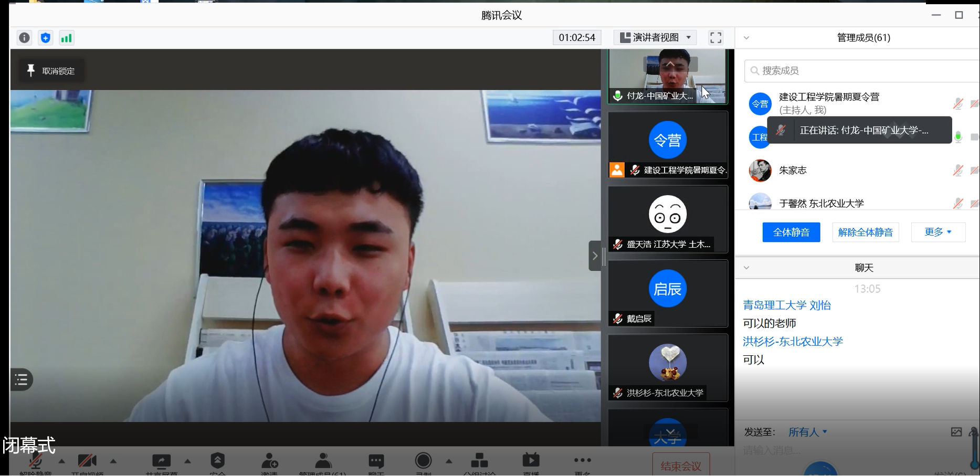Open the live streaming icon

point(531,461)
